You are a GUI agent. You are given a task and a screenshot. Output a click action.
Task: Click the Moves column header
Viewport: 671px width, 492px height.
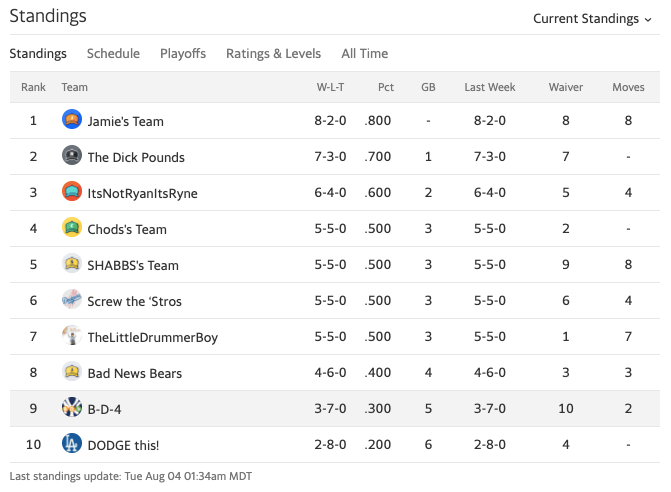(628, 87)
